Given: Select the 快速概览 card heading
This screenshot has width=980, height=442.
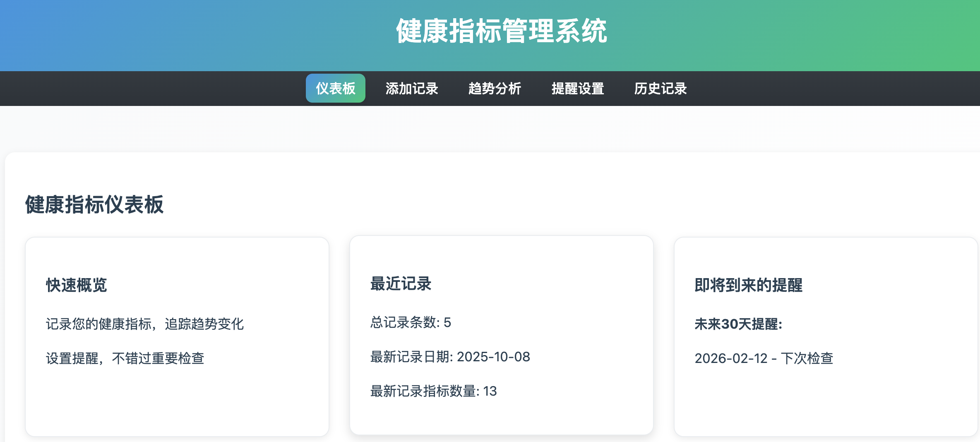Looking at the screenshot, I should tap(77, 285).
